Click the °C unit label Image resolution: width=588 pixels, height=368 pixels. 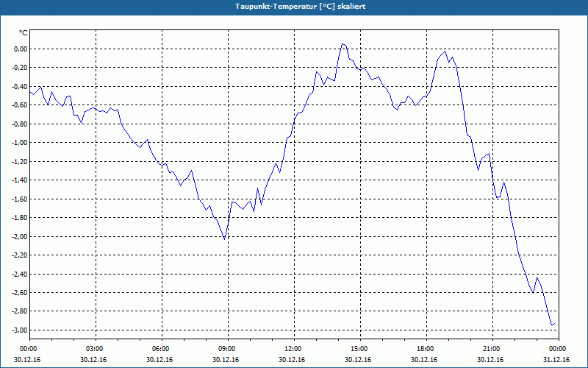tap(24, 33)
